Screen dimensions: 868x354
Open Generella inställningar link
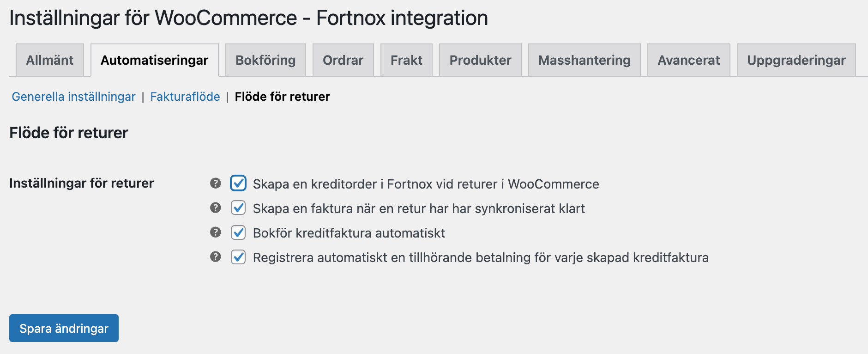73,97
